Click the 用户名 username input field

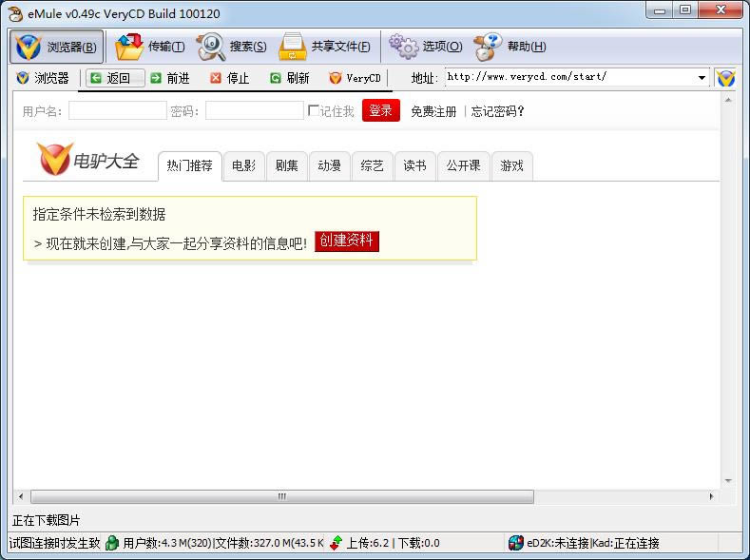click(118, 110)
